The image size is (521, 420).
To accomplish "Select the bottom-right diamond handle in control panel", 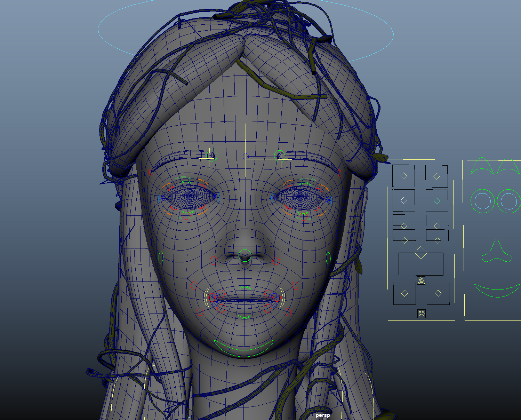I will pos(438,293).
